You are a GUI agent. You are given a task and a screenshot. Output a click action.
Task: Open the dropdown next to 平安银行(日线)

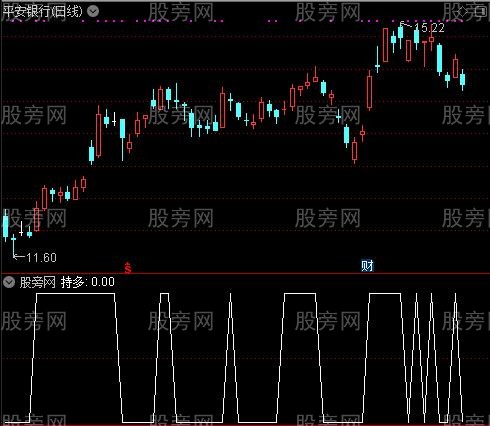[93, 12]
